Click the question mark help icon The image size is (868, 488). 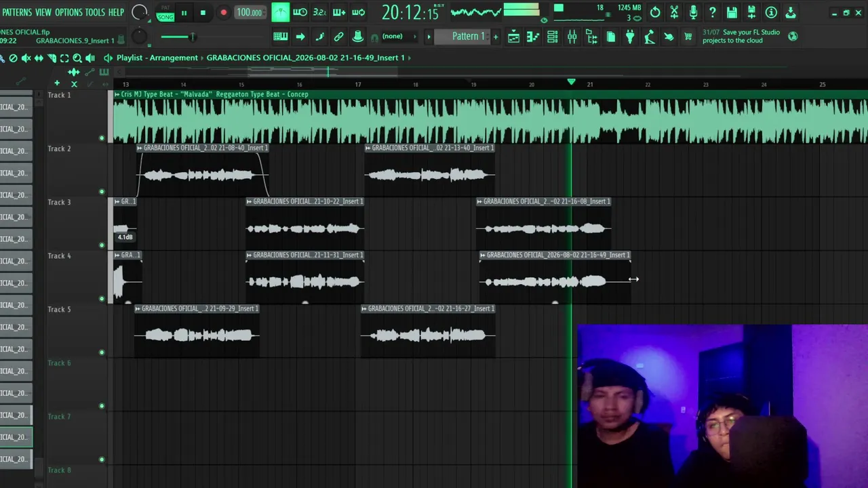[x=713, y=12]
